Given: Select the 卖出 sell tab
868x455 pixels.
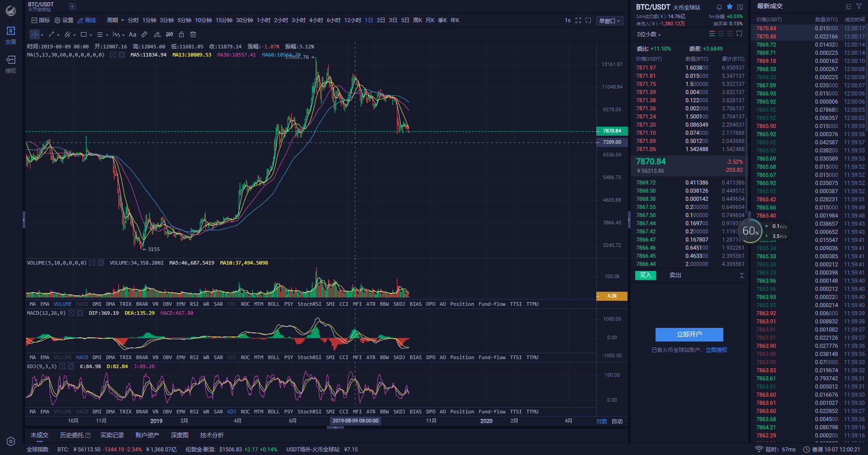Looking at the screenshot, I should click(x=675, y=275).
